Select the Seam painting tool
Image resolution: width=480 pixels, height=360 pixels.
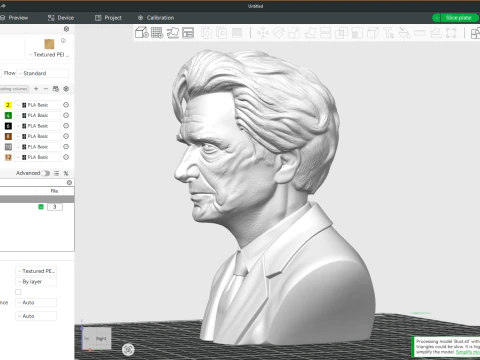(373, 33)
